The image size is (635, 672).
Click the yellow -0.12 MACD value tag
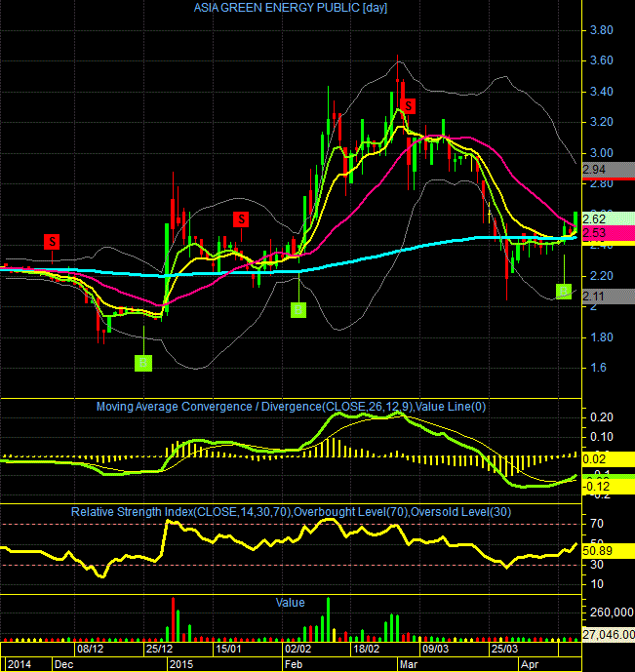click(609, 486)
